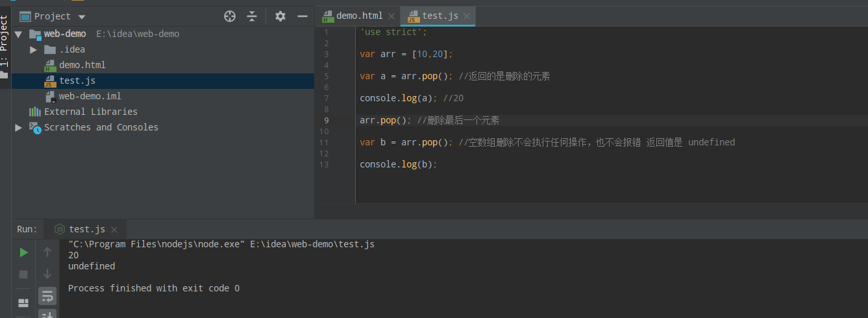Hide the Project panel with minus icon

[302, 16]
